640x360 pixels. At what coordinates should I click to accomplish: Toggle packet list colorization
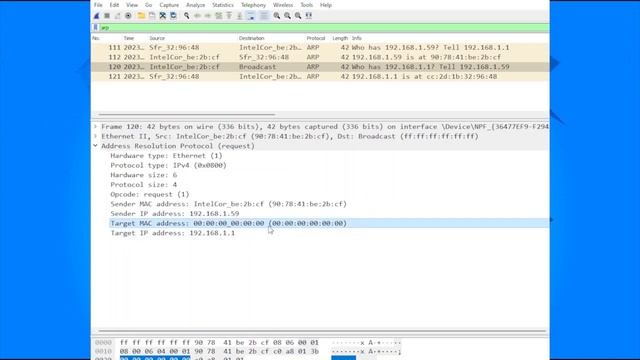tap(264, 16)
